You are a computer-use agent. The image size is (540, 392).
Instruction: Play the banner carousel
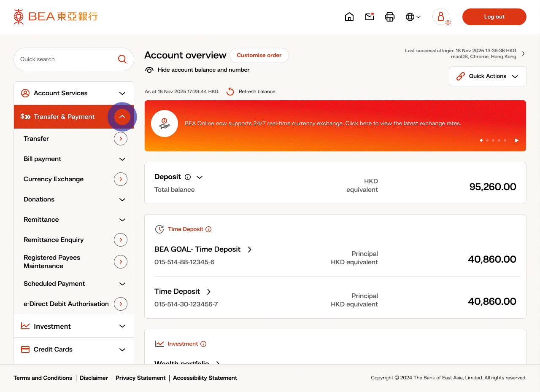[517, 140]
